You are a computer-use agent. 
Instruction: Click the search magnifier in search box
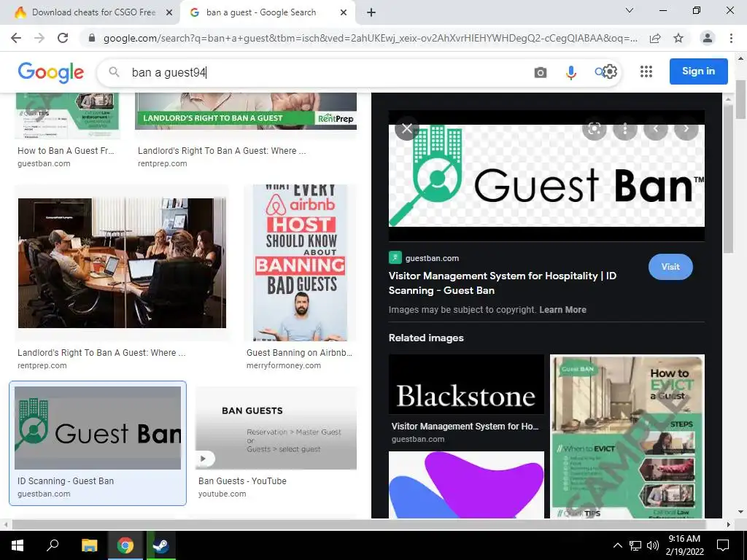point(114,72)
